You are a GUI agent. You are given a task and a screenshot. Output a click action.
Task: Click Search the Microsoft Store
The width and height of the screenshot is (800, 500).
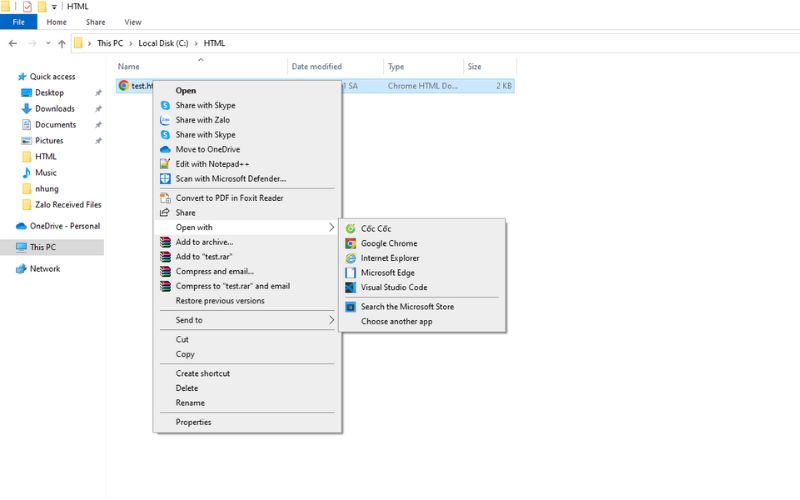407,307
